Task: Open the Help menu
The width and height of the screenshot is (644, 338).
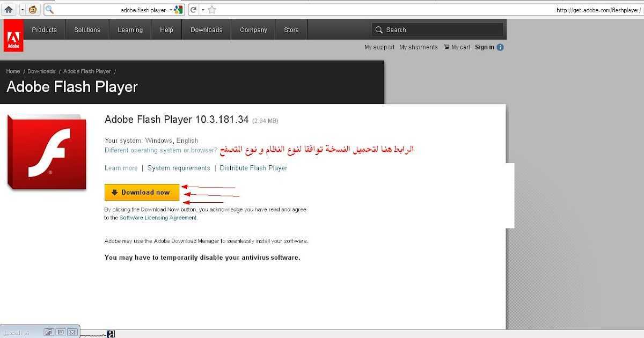Action: click(166, 30)
